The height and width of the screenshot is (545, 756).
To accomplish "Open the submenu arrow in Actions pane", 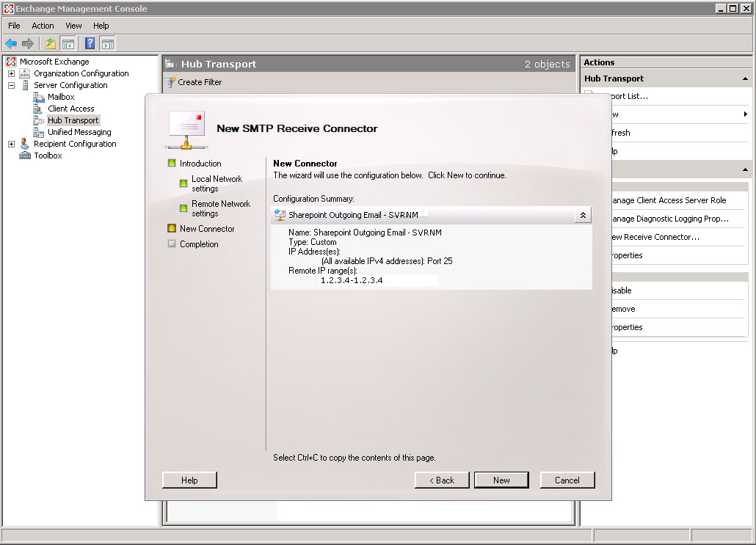I will pos(746,114).
